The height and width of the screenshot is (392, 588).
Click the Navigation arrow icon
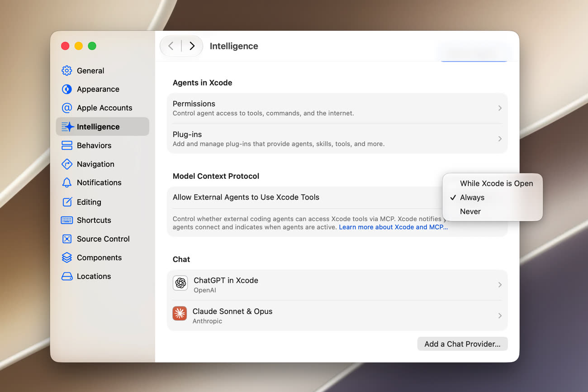(x=67, y=164)
